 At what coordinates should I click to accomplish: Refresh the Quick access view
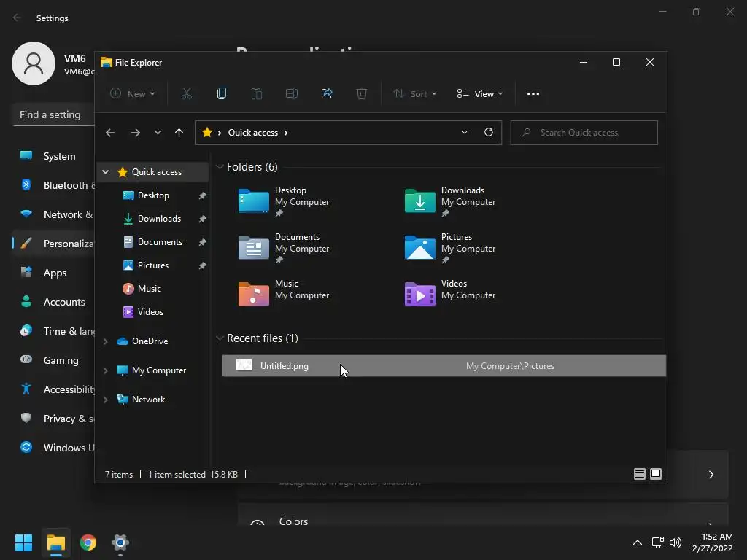pos(488,132)
